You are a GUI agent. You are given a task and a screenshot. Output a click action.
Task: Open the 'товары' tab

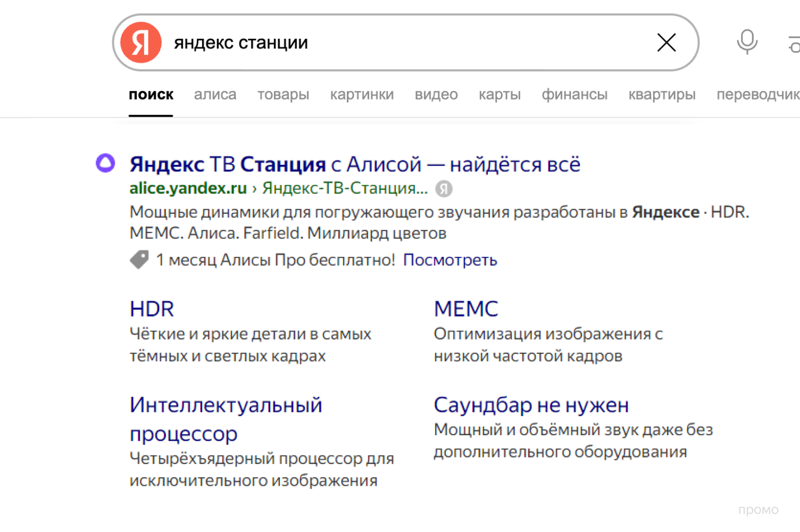[283, 95]
